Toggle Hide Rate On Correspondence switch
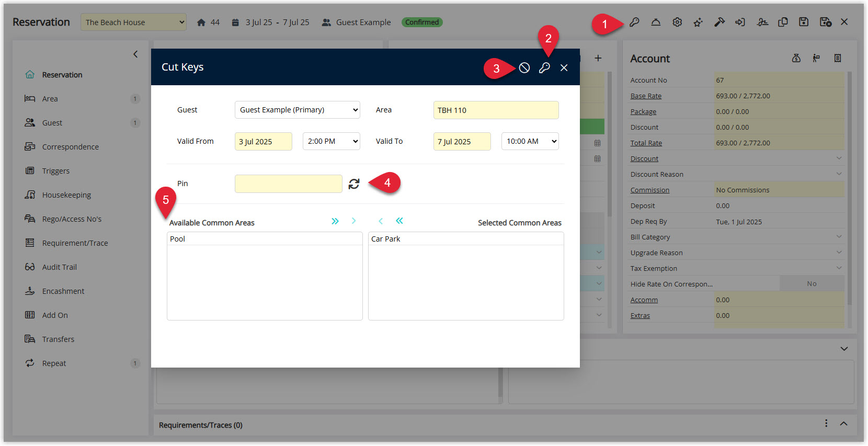Viewport: 868px width, 446px height. (812, 283)
